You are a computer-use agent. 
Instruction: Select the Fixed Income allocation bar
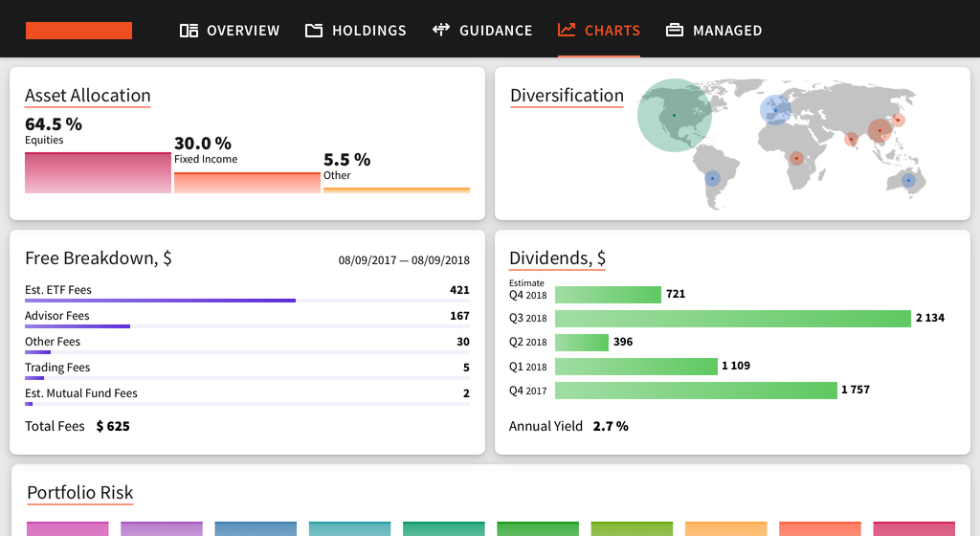(x=247, y=183)
